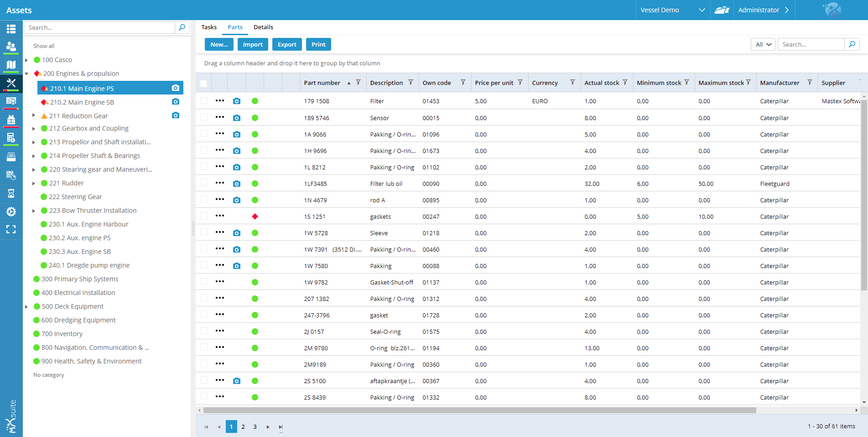The image size is (868, 437).
Task: Open the three-dot menu for part 1S 1251
Action: (220, 216)
